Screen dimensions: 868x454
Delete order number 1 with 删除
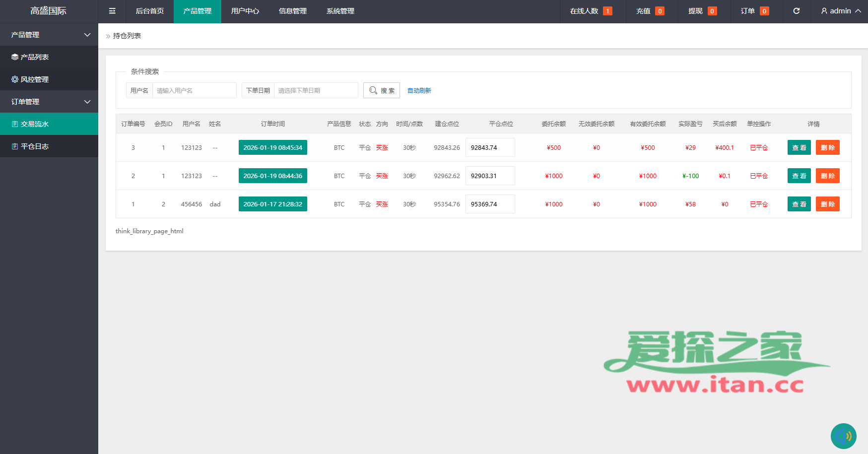827,204
